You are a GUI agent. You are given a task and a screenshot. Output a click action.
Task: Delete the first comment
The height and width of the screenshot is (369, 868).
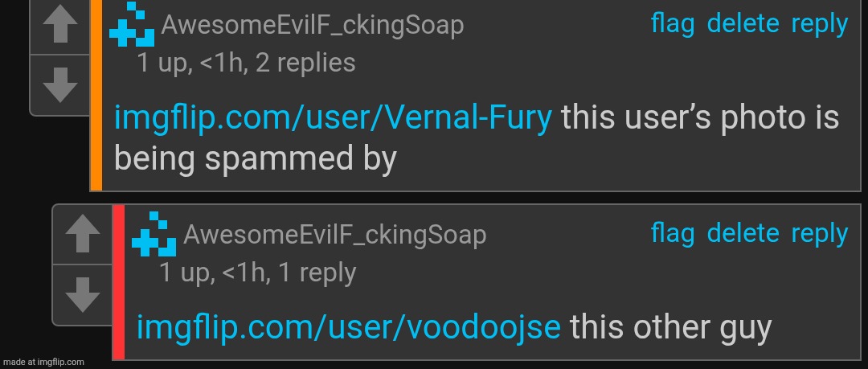743,24
